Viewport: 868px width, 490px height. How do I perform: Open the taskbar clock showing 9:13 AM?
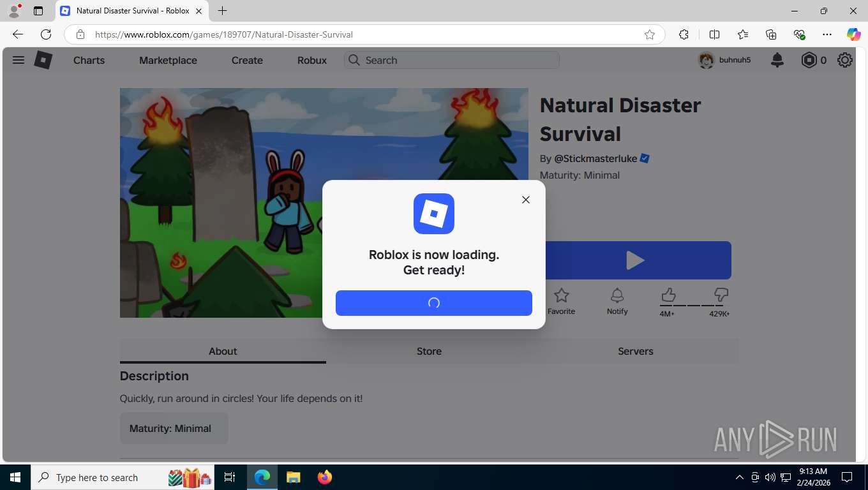[x=813, y=477]
